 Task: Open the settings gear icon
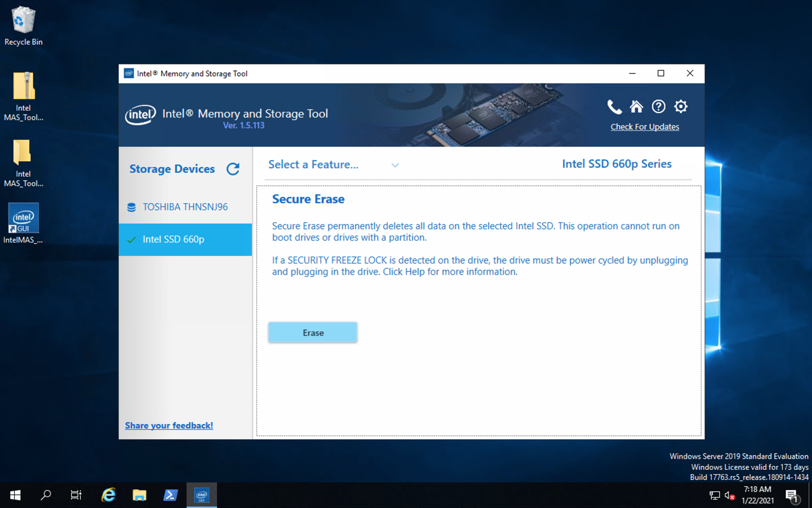[680, 107]
